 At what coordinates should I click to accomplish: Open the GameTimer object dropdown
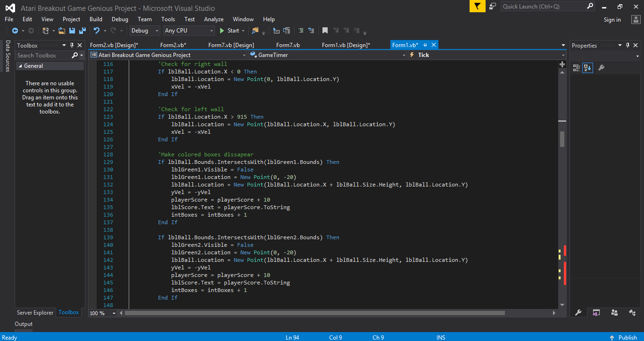[x=328, y=55]
